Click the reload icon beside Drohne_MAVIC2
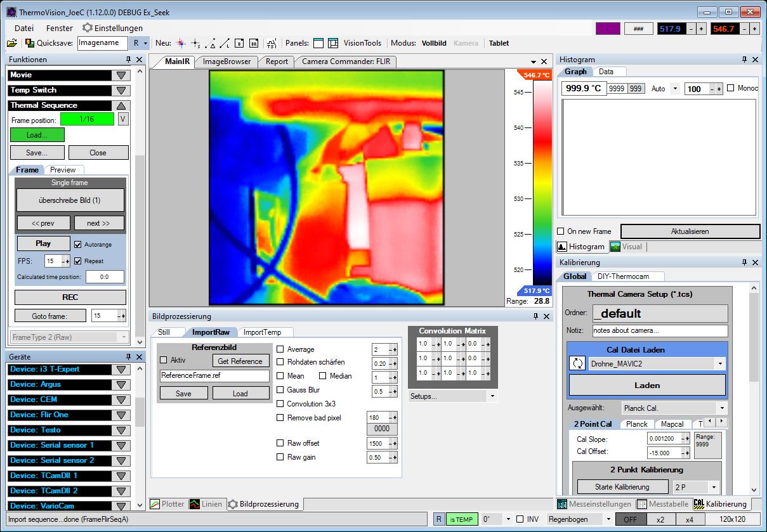The width and height of the screenshot is (767, 532). (577, 363)
